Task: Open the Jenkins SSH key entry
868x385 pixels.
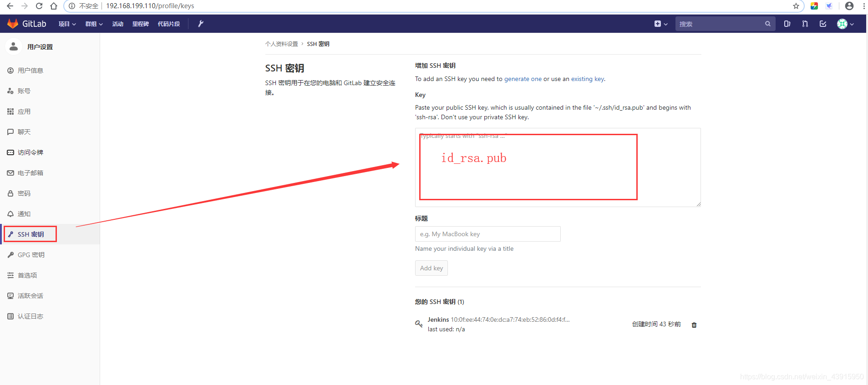Action: [438, 319]
